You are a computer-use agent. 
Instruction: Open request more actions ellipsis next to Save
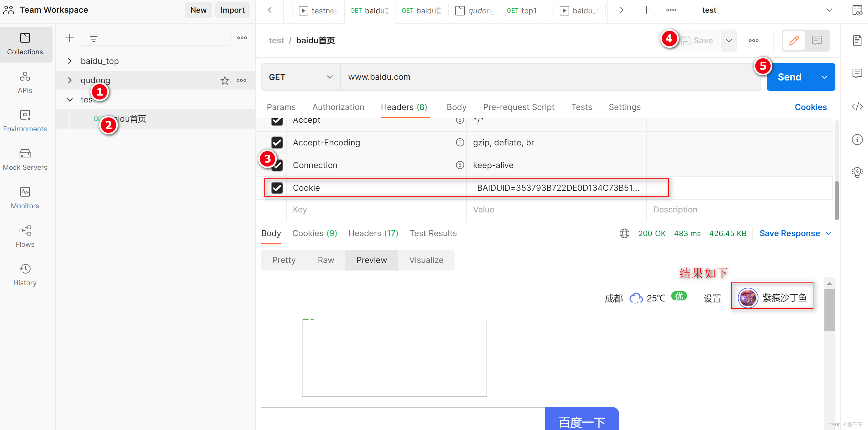pyautogui.click(x=754, y=41)
